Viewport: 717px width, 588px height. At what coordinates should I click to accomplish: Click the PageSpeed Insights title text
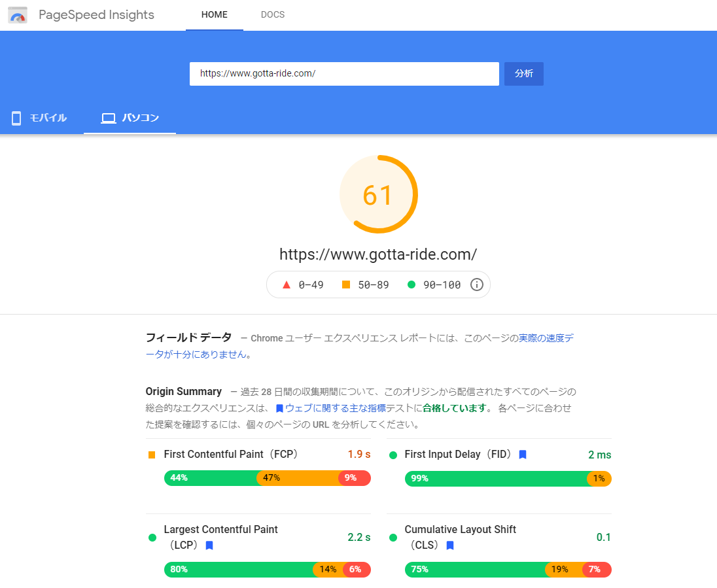[x=96, y=15]
